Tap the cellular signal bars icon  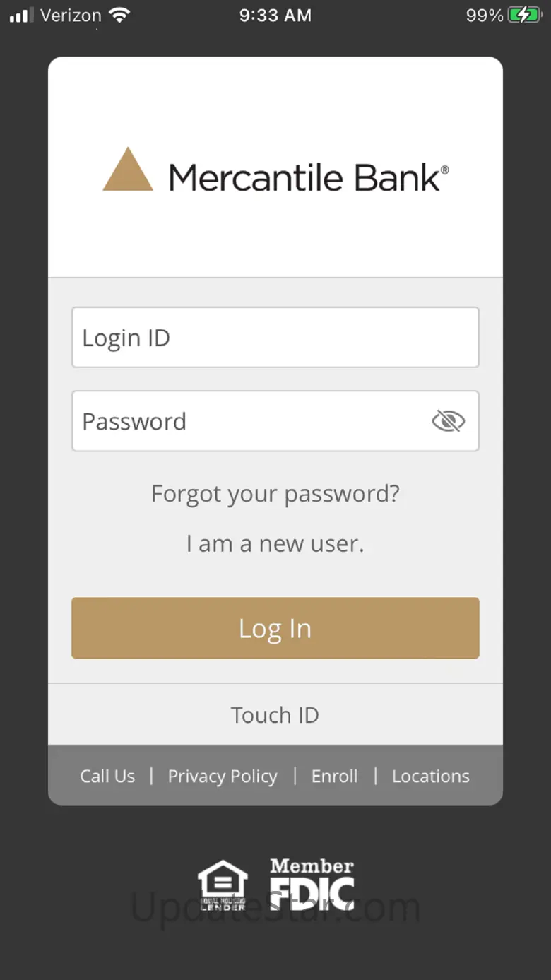(21, 16)
